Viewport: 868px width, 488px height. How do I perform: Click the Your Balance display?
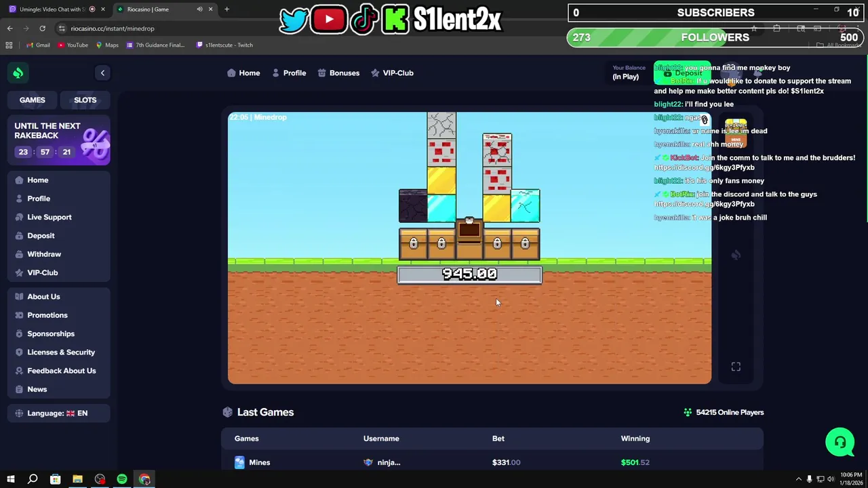[x=629, y=73]
